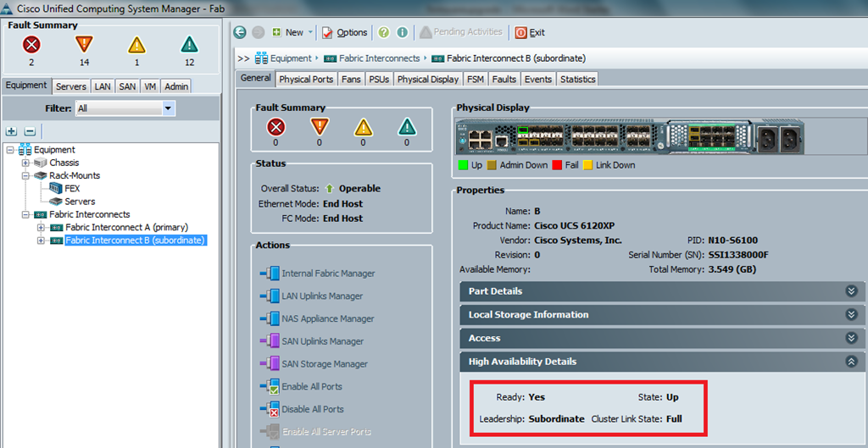Switch to the Equipment navigation tab
Image resolution: width=868 pixels, height=448 pixels.
(26, 86)
